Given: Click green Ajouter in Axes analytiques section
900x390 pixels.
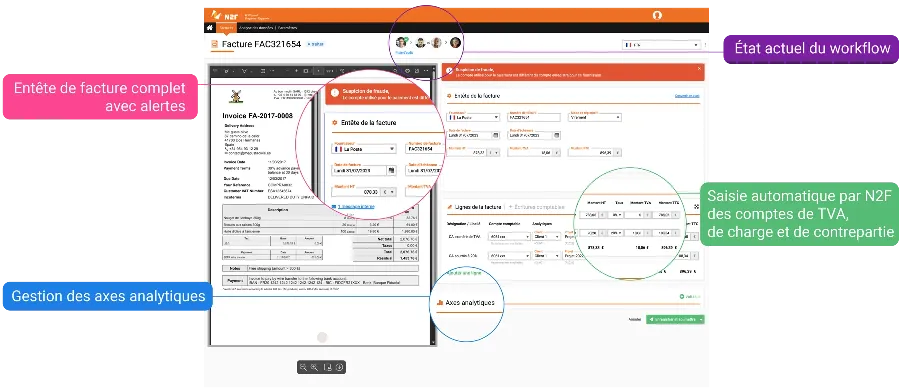Looking at the screenshot, I should pos(690,296).
